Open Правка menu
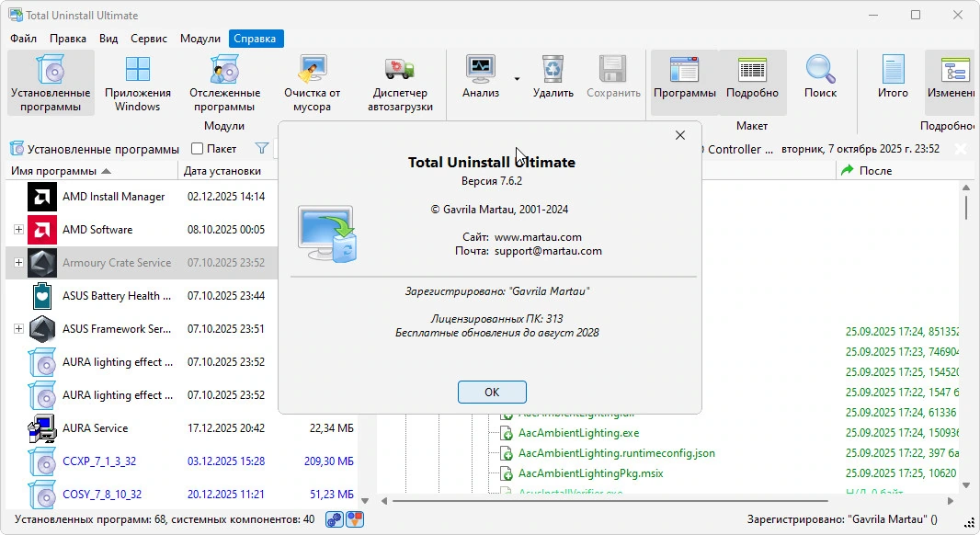The image size is (980, 535). (x=68, y=39)
